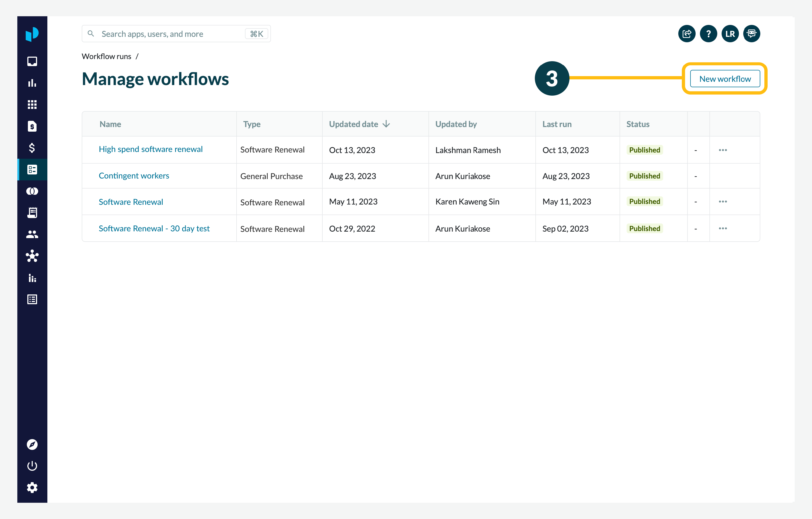Focus the search apps and users field
This screenshot has height=519, width=812.
[x=169, y=34]
